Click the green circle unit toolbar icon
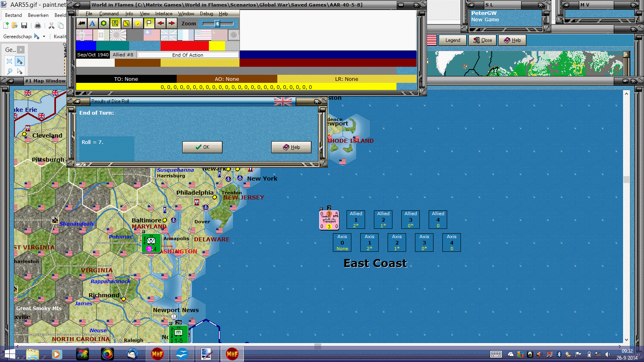The image size is (644, 362). tap(104, 23)
